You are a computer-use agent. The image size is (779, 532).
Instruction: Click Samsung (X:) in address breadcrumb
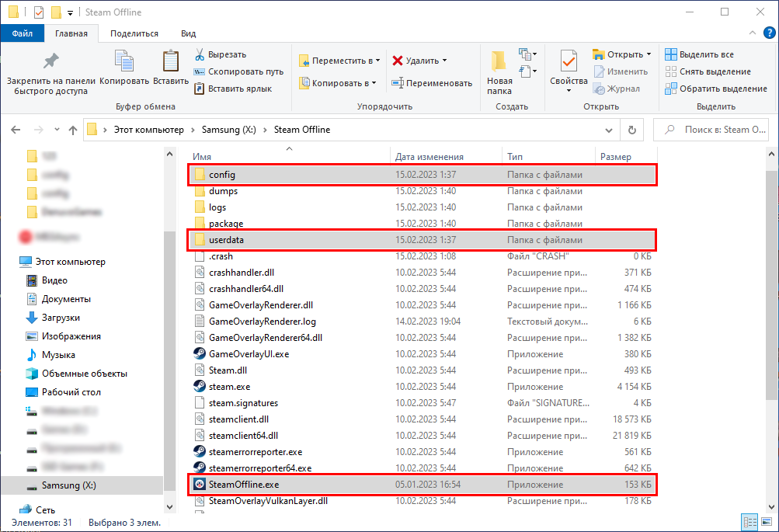228,130
